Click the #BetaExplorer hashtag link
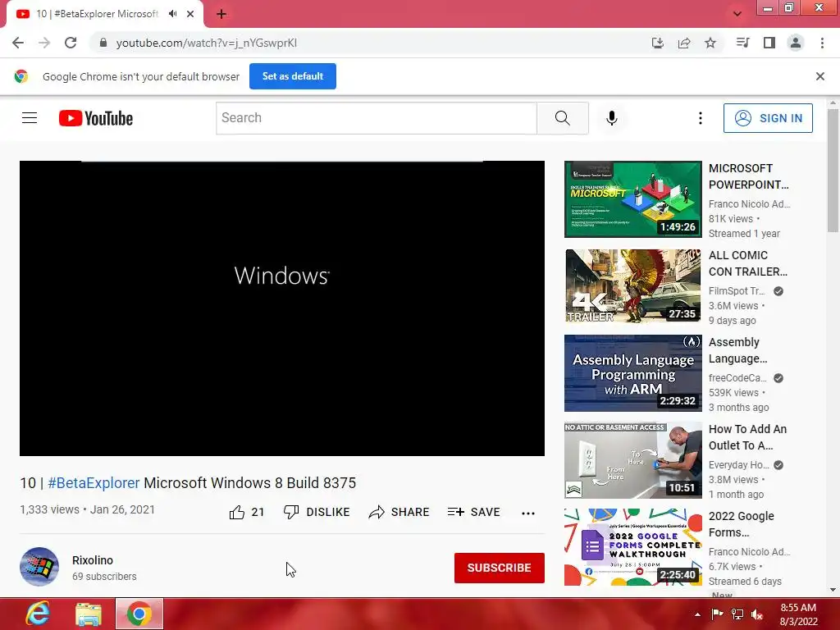 tap(94, 482)
